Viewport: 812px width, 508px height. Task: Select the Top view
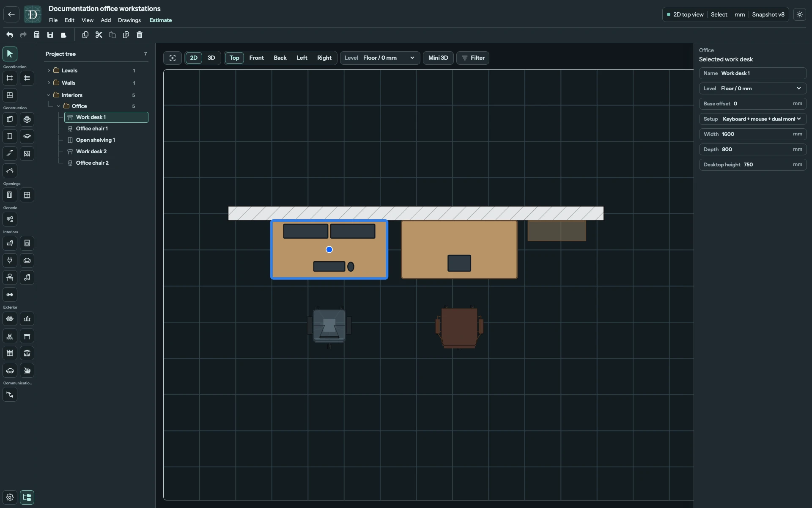pos(234,58)
